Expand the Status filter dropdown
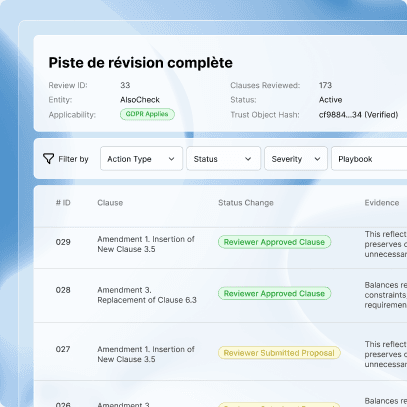This screenshot has height=407, width=407. tap(223, 159)
